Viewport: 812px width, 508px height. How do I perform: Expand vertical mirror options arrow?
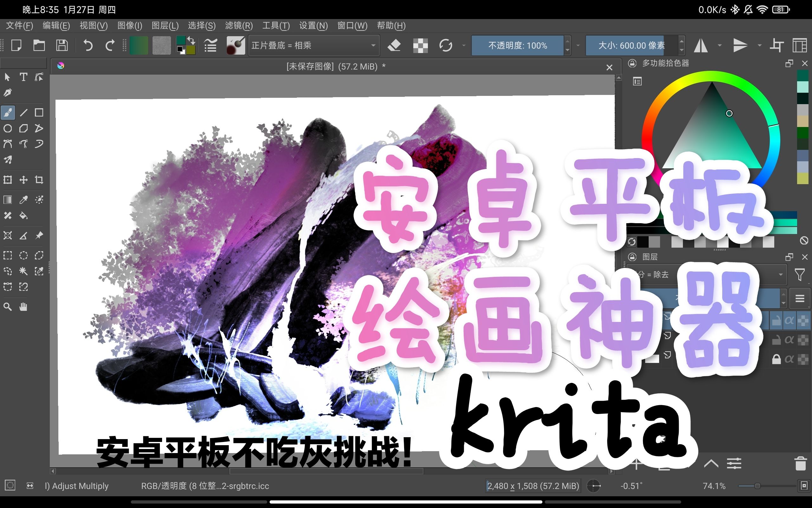759,45
